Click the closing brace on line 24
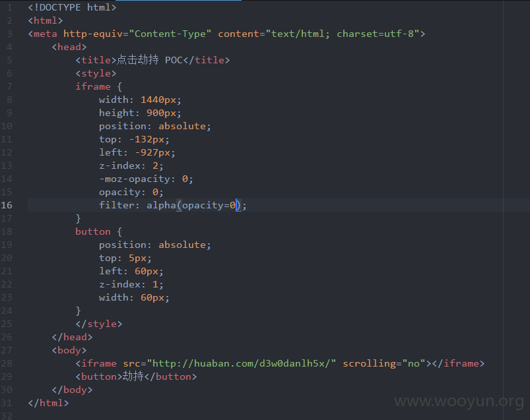The height and width of the screenshot is (420, 530). coord(78,311)
